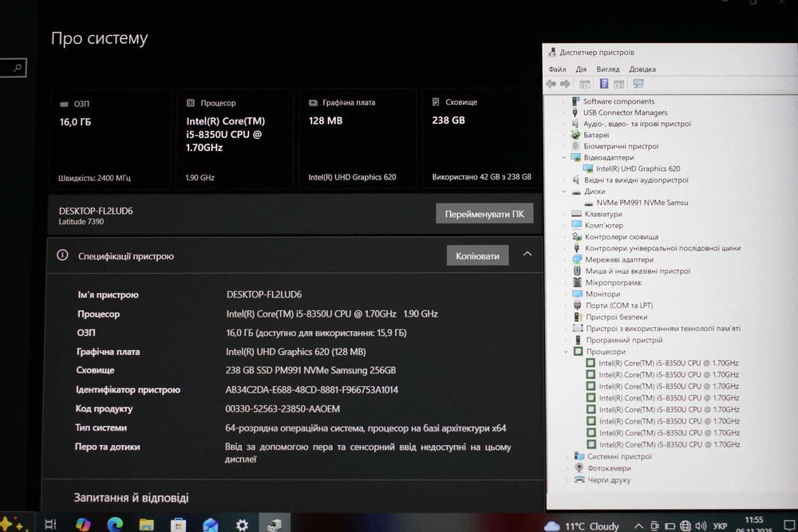Open the Сховище 238 GB card

pos(481,138)
